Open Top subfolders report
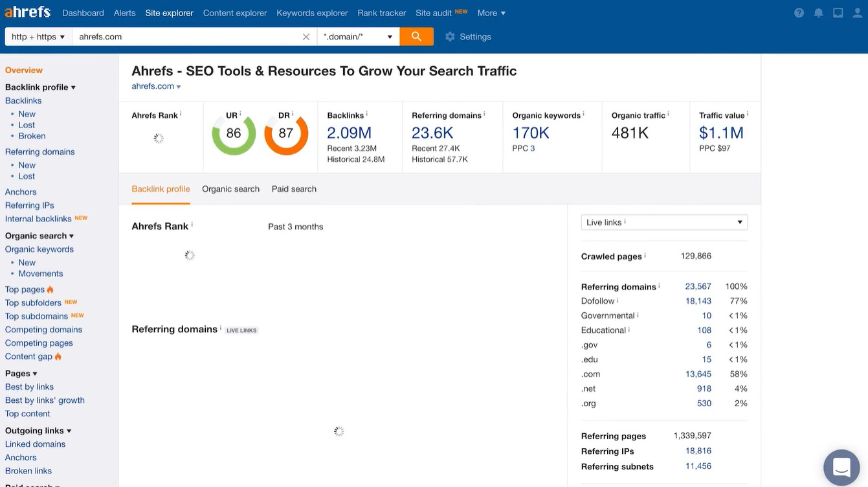This screenshot has height=487, width=868. pyautogui.click(x=33, y=303)
